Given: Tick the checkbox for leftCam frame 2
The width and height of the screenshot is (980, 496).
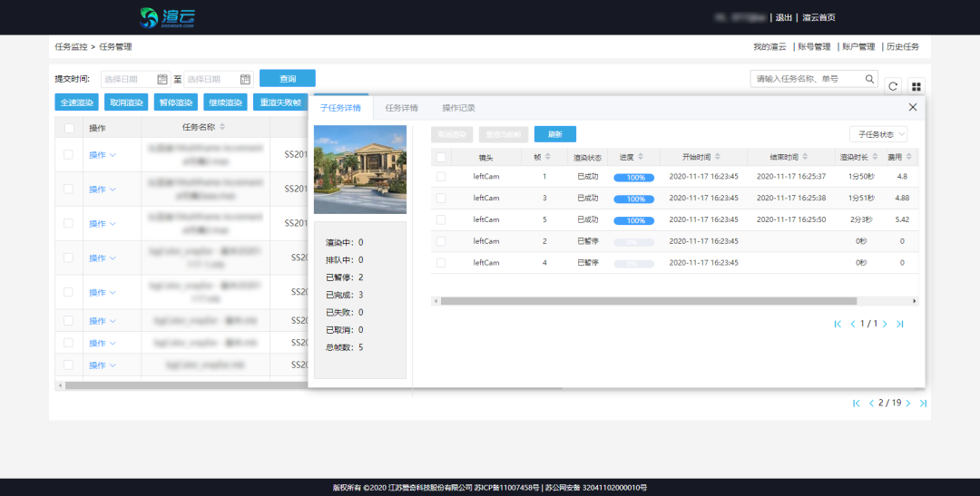Looking at the screenshot, I should [441, 241].
